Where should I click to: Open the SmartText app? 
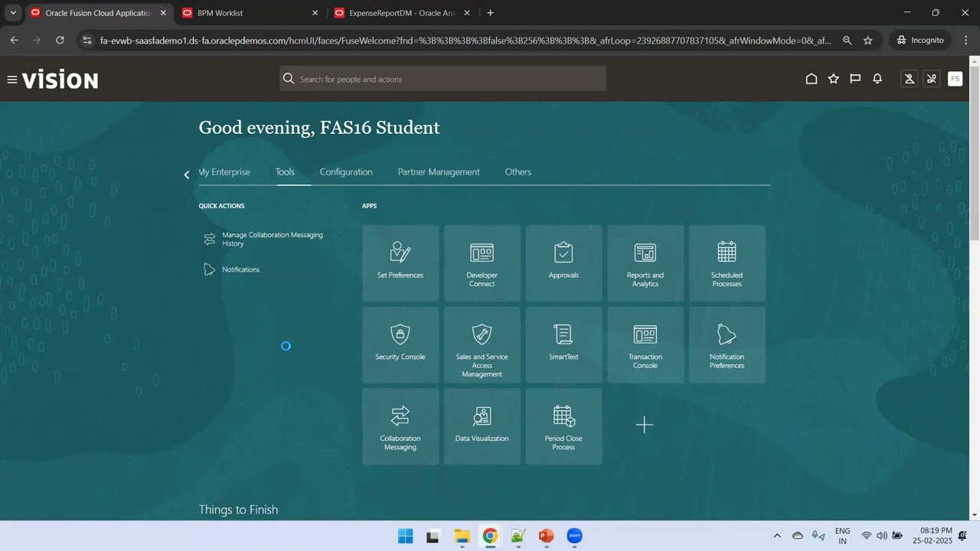point(563,344)
